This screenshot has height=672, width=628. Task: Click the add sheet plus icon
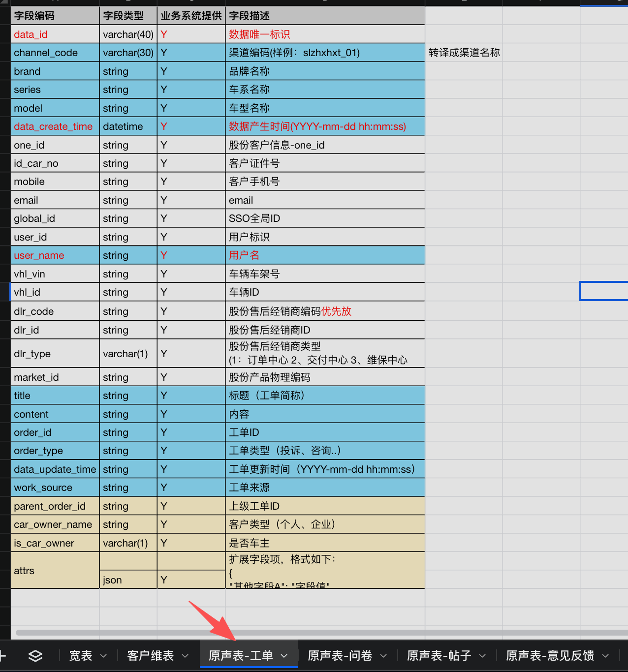pyautogui.click(x=2, y=656)
